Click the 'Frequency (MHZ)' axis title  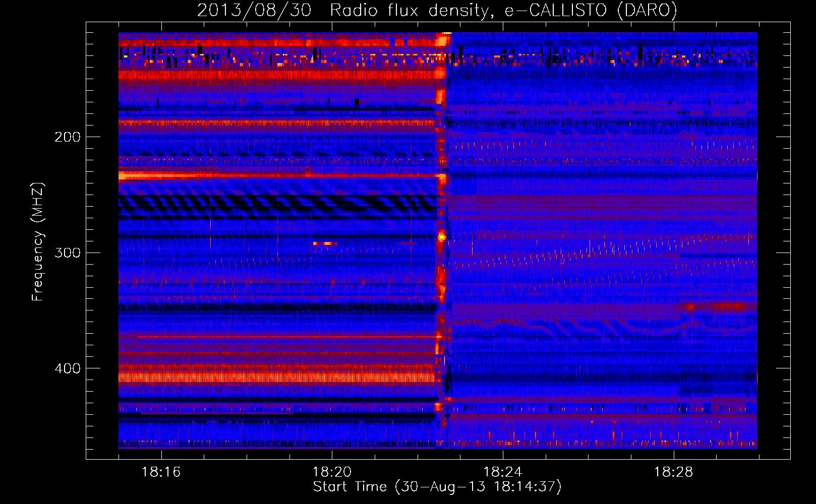click(38, 241)
